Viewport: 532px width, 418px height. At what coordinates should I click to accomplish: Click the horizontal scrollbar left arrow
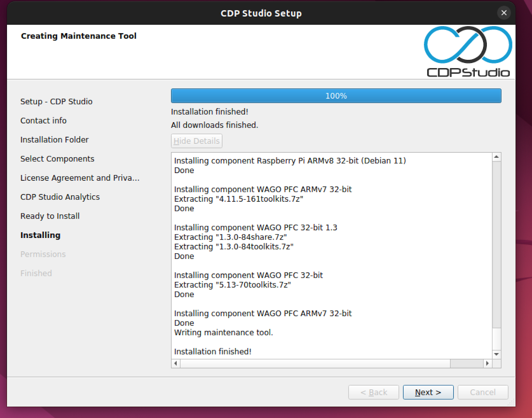coord(175,363)
